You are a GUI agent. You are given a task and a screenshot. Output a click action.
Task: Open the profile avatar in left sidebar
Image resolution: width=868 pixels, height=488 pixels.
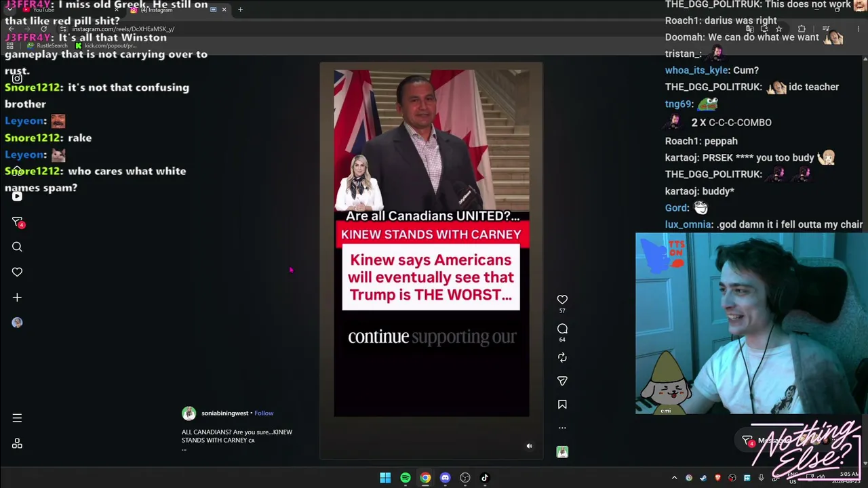click(x=17, y=323)
